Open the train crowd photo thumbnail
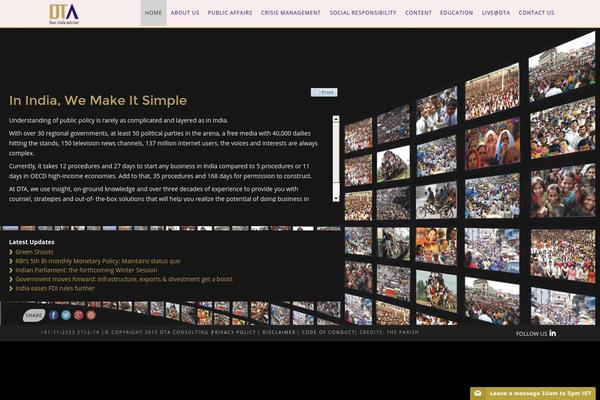 pos(393,164)
